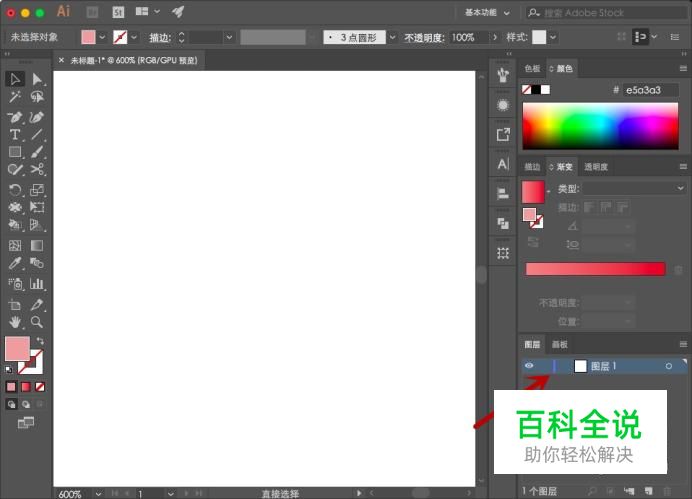Choose the Hand tool
Image resolution: width=692 pixels, height=499 pixels.
point(15,322)
